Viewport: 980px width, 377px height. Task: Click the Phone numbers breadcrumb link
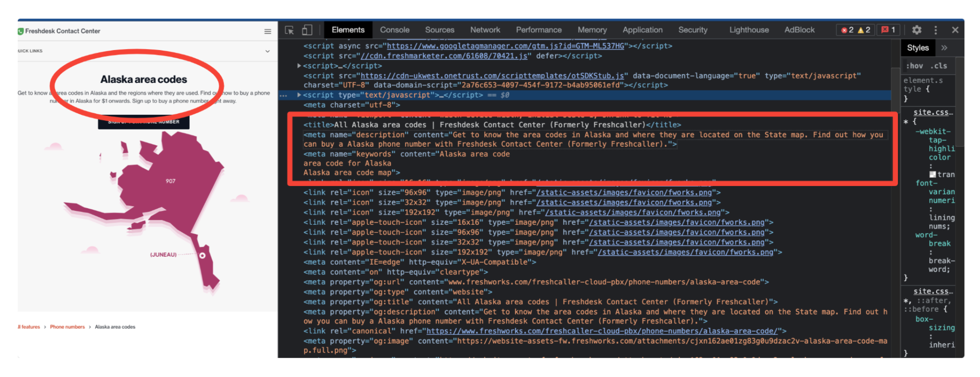point(67,327)
